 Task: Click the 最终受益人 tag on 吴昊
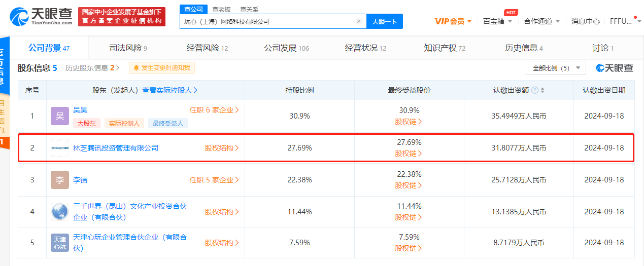click(168, 123)
